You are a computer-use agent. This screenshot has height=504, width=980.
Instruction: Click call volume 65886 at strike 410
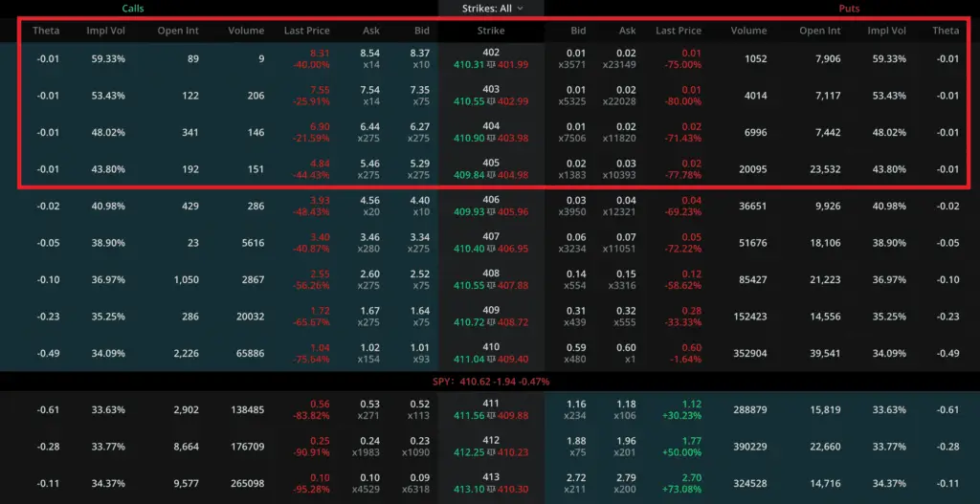pos(250,354)
